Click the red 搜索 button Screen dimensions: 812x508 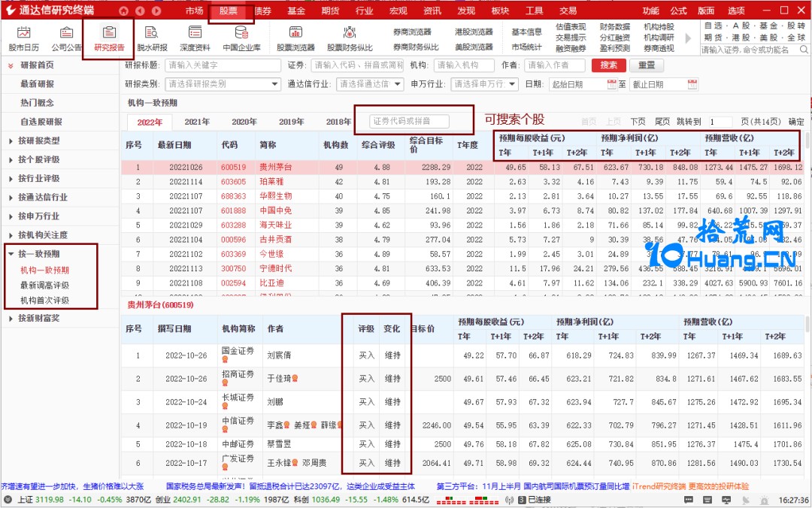point(608,65)
